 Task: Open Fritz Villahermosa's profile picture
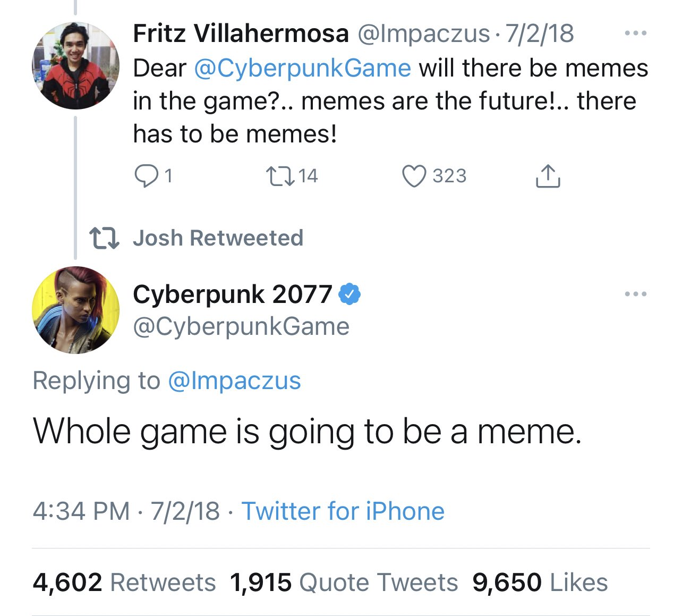click(x=75, y=65)
